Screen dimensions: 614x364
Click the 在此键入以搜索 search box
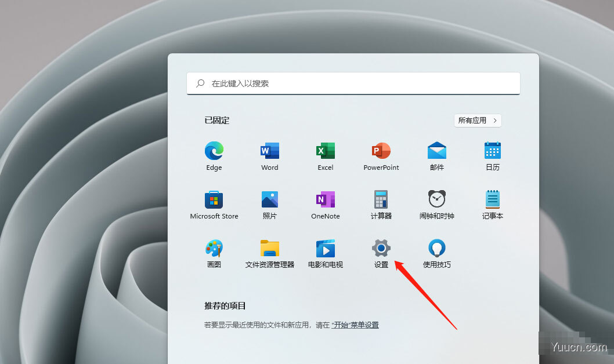(353, 83)
